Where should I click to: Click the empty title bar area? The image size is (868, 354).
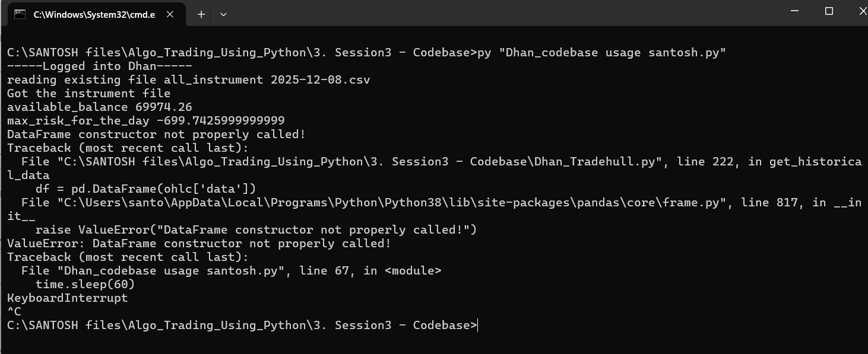475,13
